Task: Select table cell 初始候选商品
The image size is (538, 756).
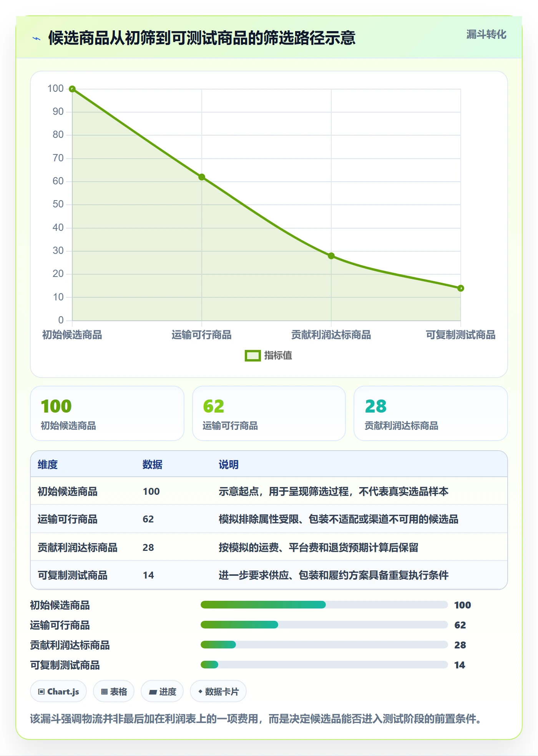Action: click(68, 491)
